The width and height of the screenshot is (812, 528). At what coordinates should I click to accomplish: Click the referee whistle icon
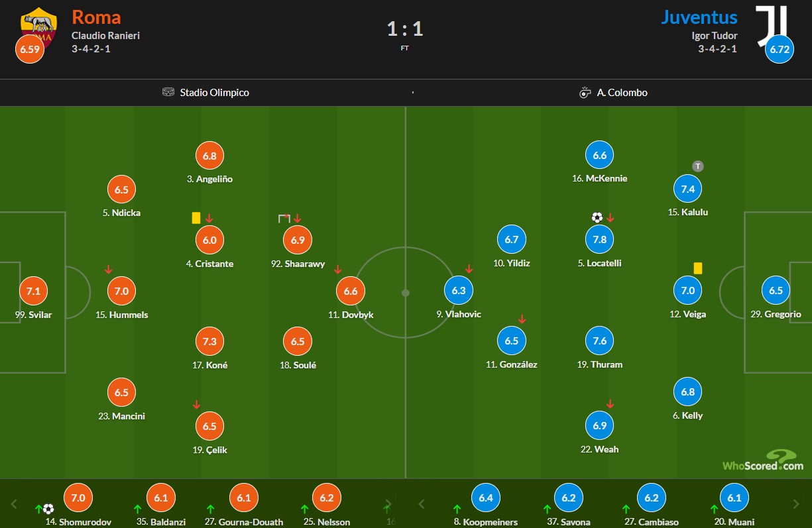[585, 92]
